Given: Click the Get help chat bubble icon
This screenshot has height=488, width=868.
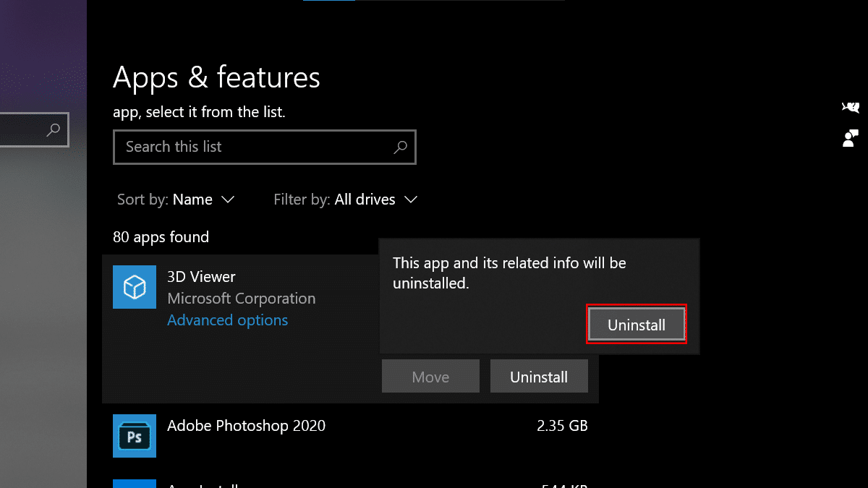Looking at the screenshot, I should [851, 108].
